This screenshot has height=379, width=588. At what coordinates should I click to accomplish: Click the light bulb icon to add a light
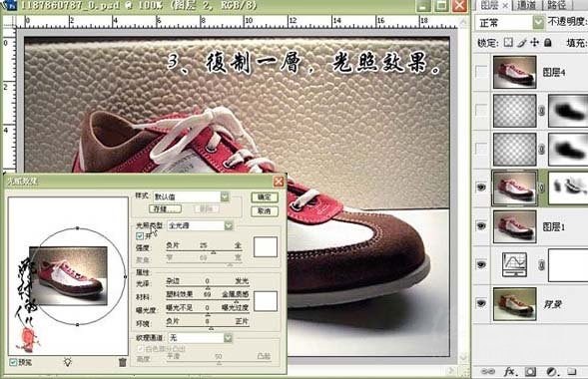[67, 362]
